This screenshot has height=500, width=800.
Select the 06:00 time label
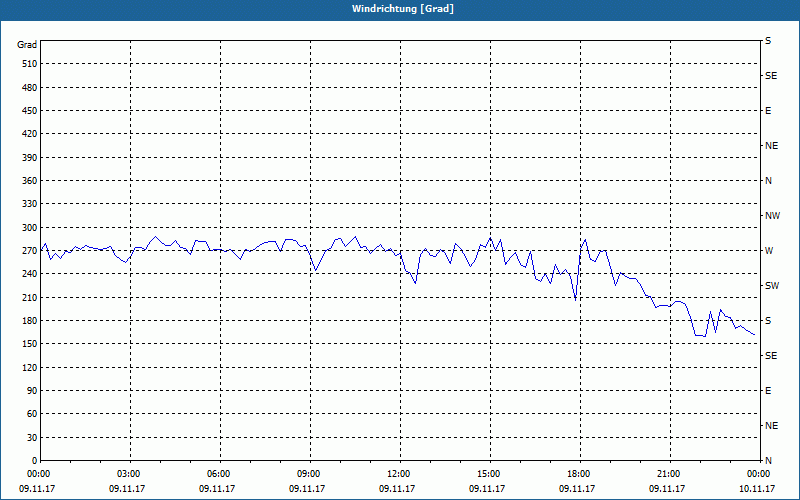(220, 474)
